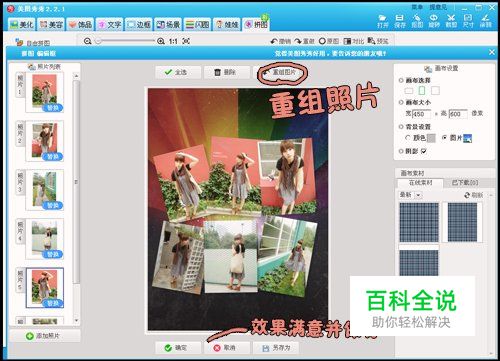Click the zoom slider handle
This screenshot has width=500, height=361.
[x=98, y=41]
